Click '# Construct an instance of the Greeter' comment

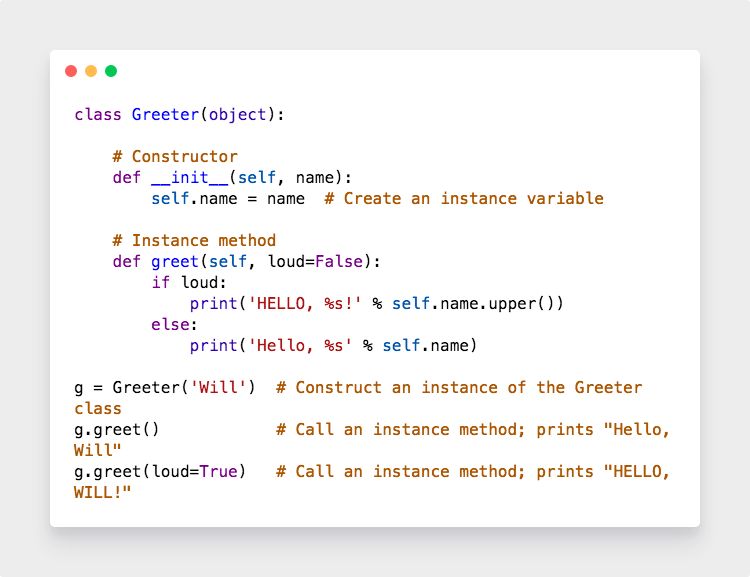[459, 388]
